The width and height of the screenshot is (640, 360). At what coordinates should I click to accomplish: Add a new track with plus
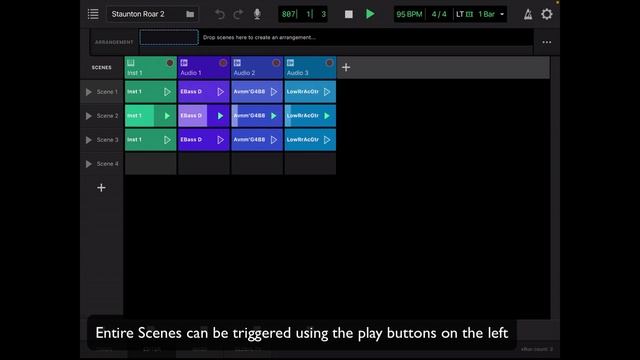tap(346, 67)
